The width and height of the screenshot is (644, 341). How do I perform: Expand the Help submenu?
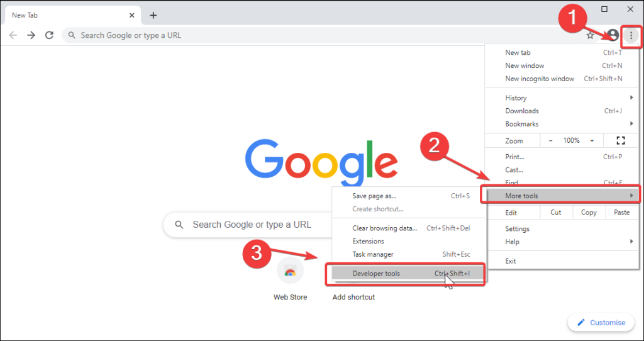pyautogui.click(x=562, y=242)
